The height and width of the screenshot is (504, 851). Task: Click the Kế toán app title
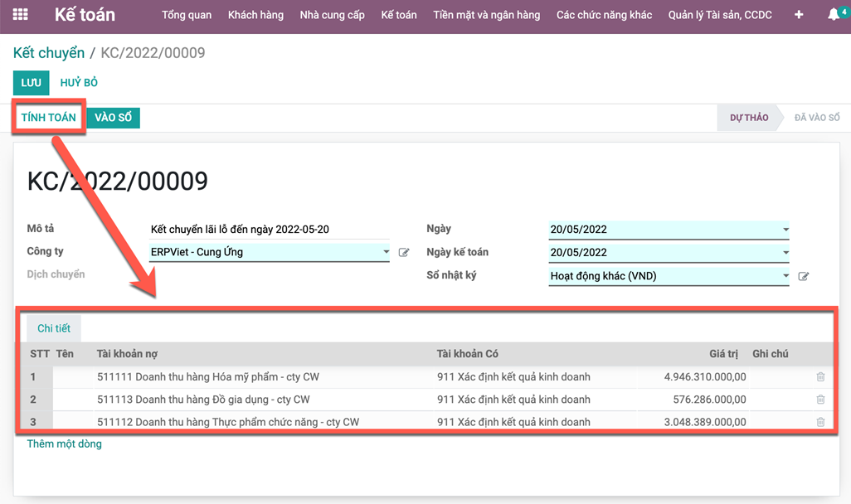[85, 15]
